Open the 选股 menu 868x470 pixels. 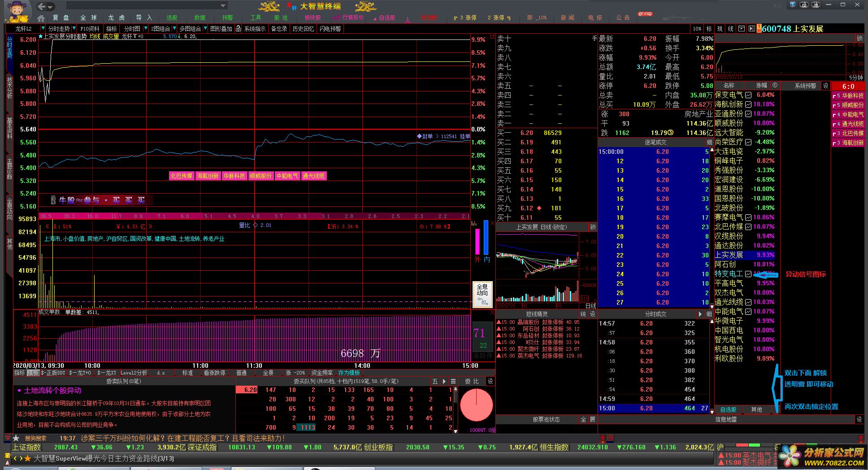pos(172,18)
